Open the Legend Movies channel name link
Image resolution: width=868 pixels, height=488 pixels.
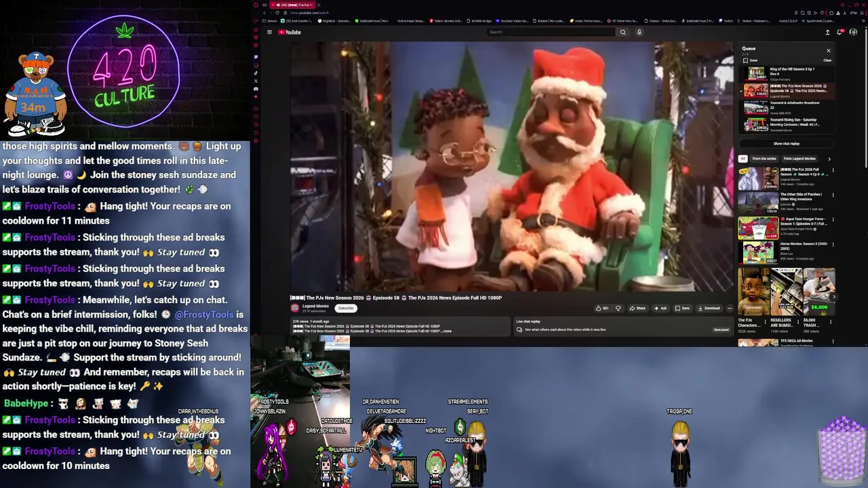(x=315, y=306)
